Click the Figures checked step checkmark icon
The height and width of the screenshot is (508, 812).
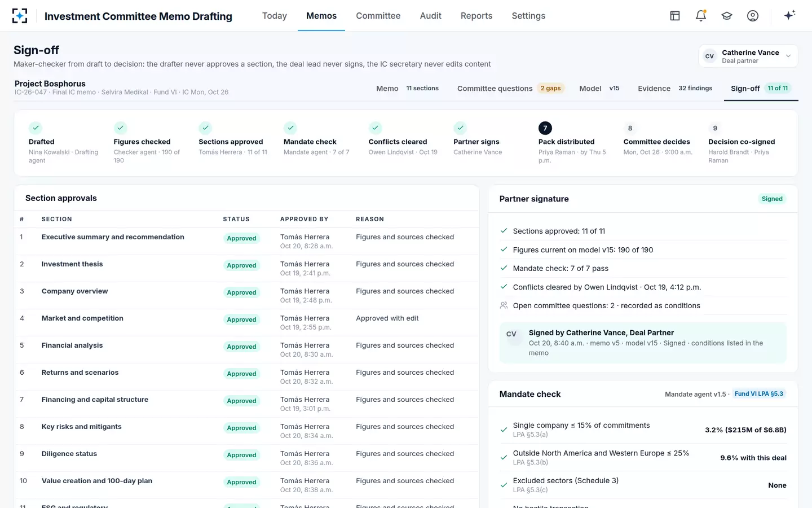pos(120,128)
